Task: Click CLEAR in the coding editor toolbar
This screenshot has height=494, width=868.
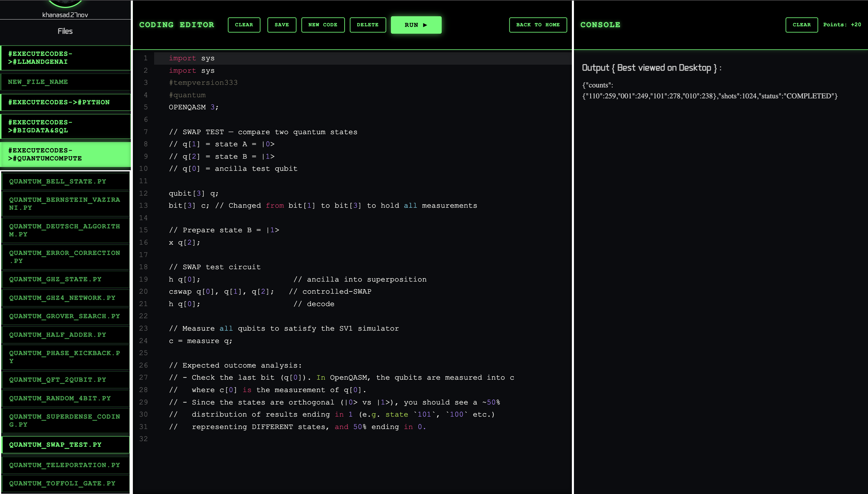Action: [244, 25]
